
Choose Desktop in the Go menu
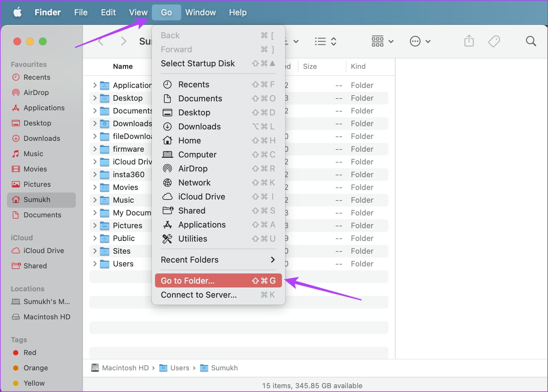(218, 113)
